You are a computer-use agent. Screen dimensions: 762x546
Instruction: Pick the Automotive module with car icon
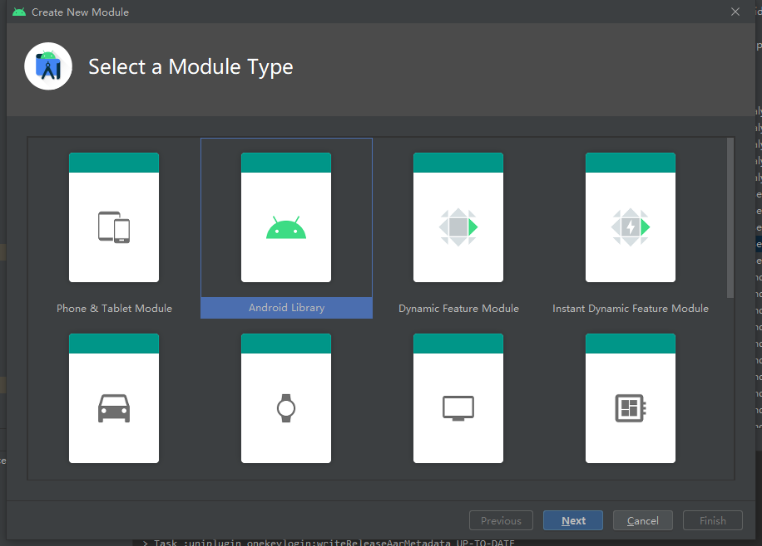[114, 398]
